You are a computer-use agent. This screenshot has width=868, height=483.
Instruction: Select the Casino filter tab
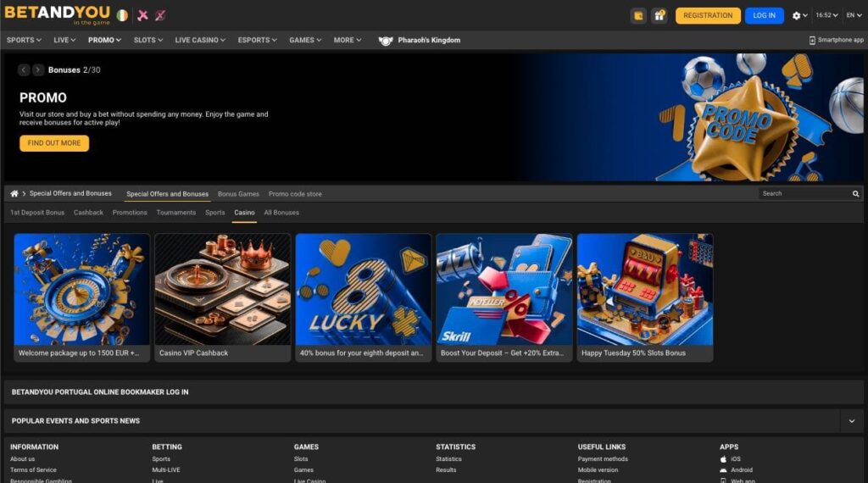[x=244, y=213]
